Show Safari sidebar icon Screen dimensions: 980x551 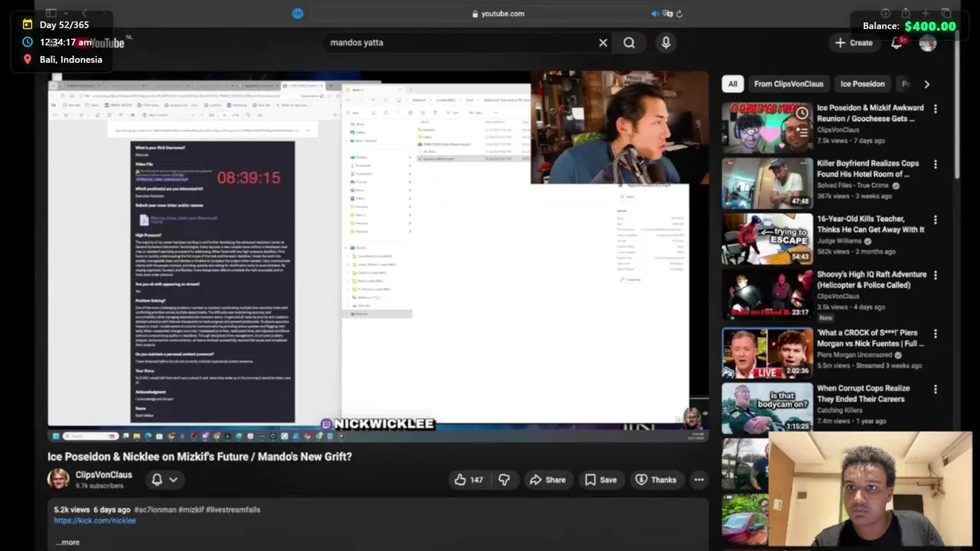click(51, 13)
